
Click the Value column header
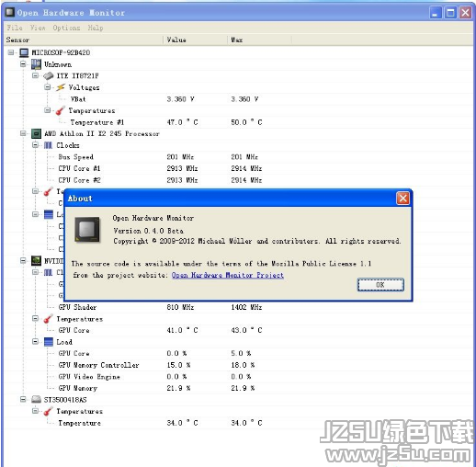(x=195, y=40)
